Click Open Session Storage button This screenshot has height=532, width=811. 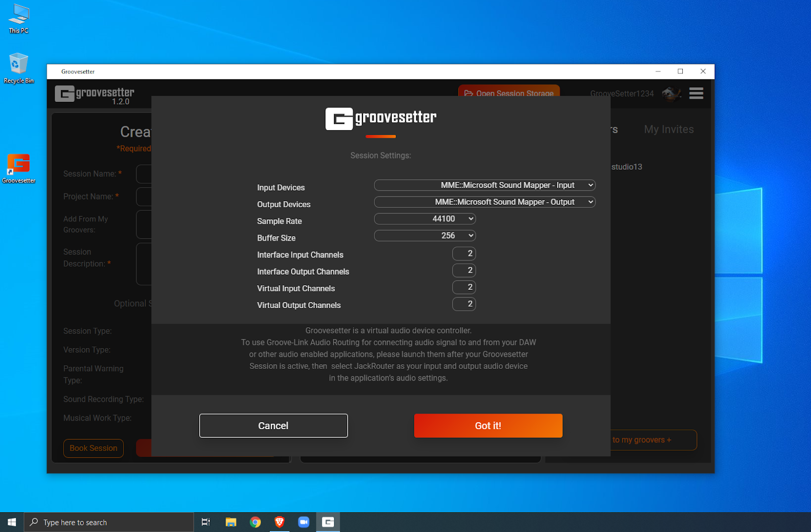tap(509, 91)
